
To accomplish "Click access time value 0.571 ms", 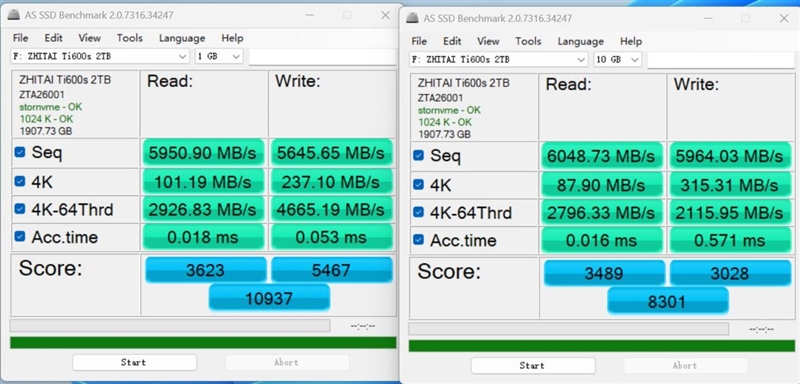I will click(730, 239).
